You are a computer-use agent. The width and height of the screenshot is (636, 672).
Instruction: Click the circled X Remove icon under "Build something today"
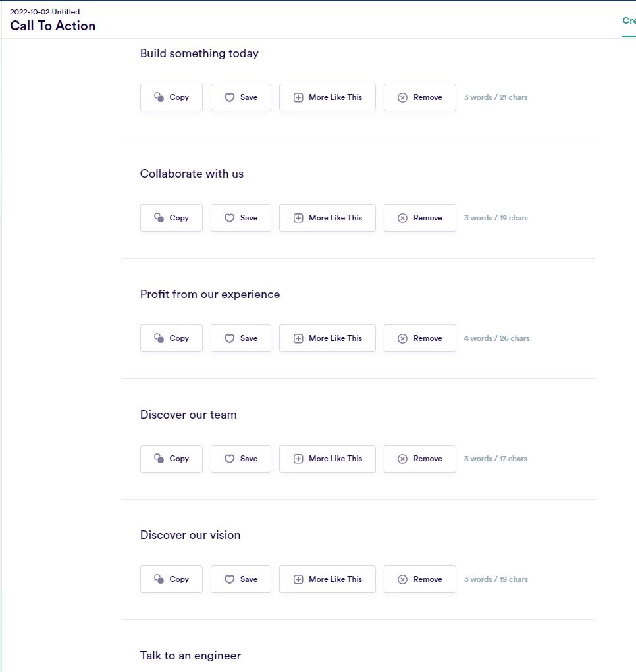pos(402,97)
